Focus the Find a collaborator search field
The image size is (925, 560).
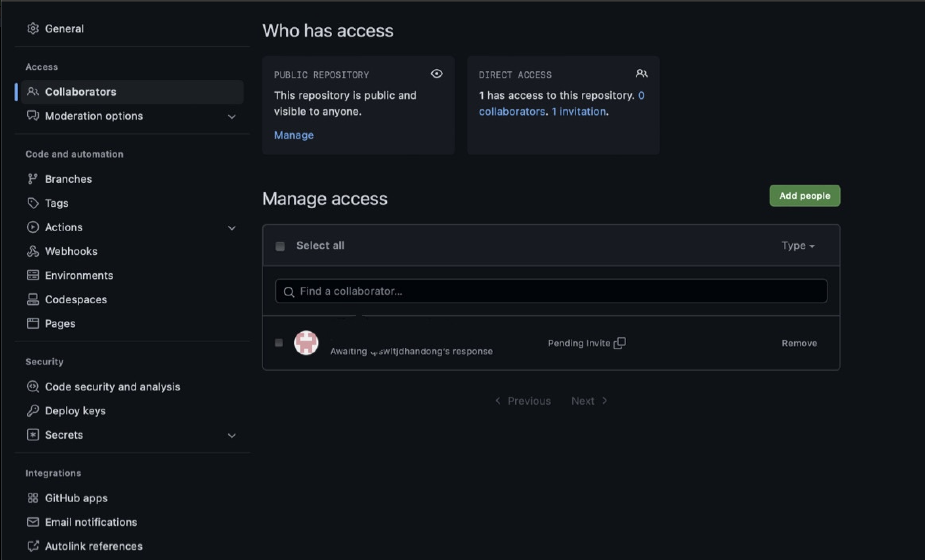click(x=551, y=291)
